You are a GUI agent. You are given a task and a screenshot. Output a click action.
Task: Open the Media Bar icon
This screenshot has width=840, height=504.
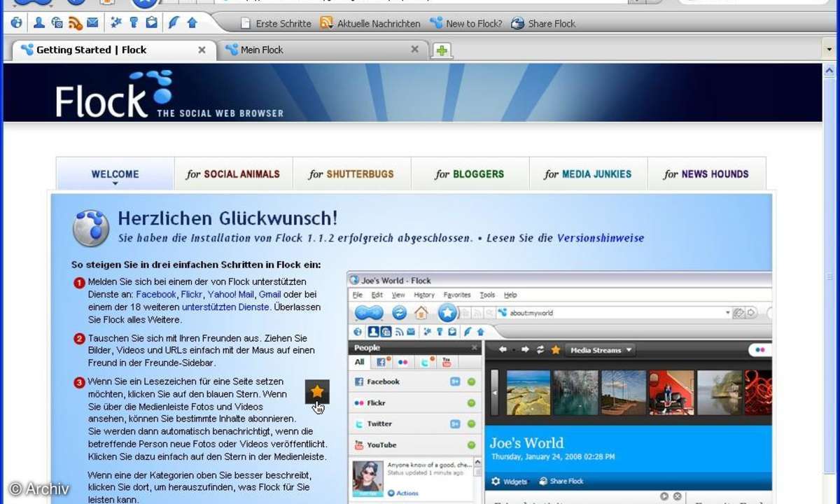click(x=57, y=23)
